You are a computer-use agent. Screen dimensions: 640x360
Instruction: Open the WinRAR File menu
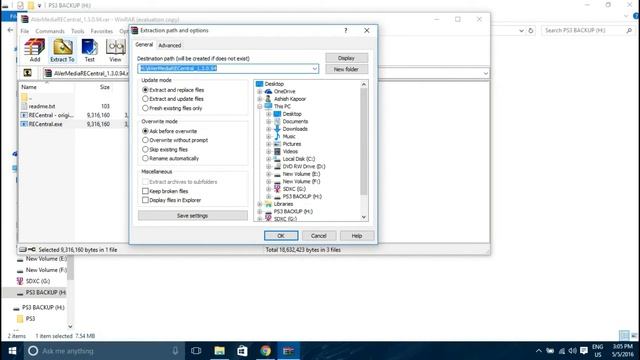click(25, 31)
